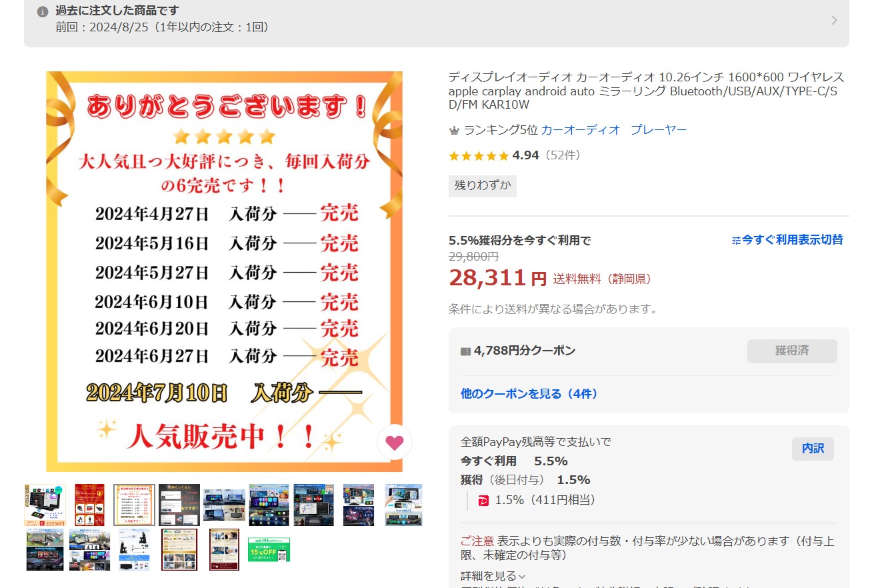The height and width of the screenshot is (588, 872).
Task: Click the struck-through price 29,800円
Action: pyautogui.click(x=473, y=257)
